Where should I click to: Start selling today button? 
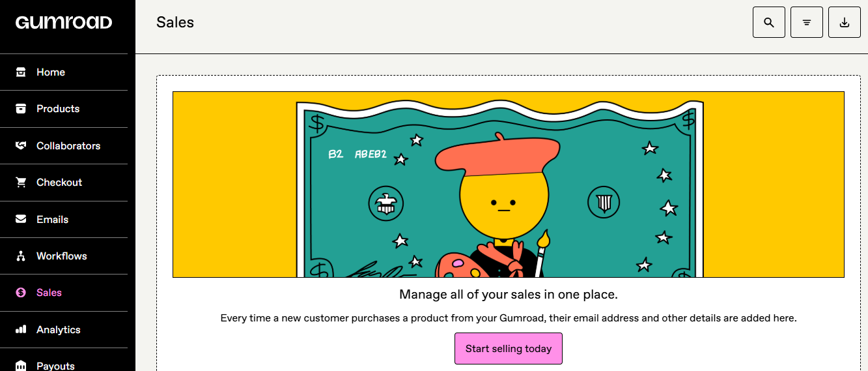pos(509,349)
